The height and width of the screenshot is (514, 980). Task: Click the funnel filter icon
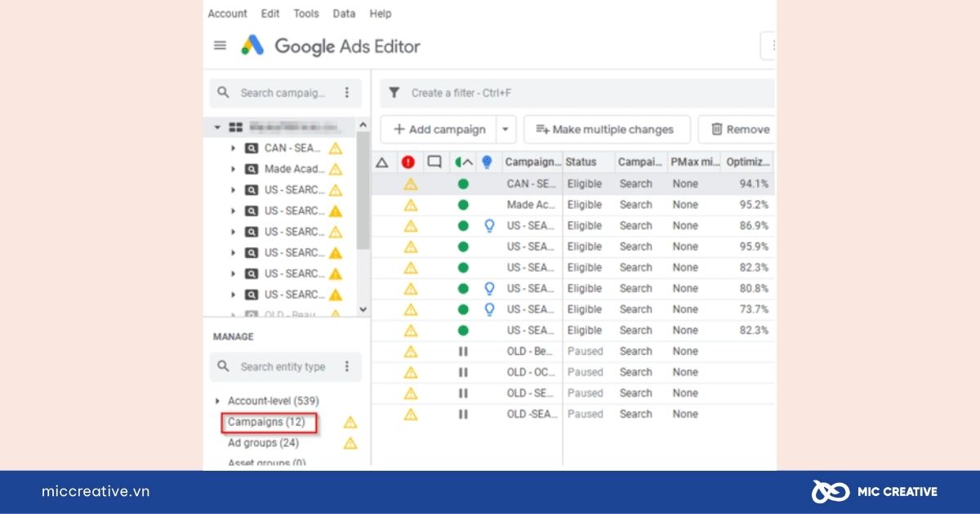[394, 93]
